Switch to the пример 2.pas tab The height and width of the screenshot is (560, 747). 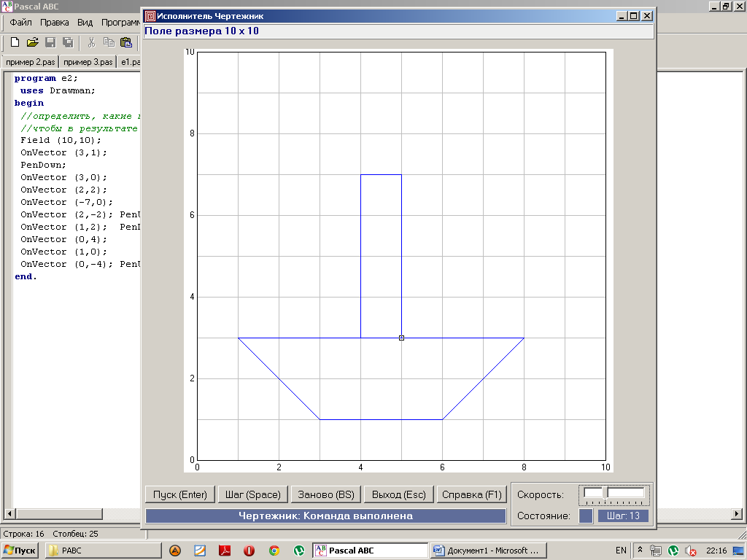click(x=30, y=62)
